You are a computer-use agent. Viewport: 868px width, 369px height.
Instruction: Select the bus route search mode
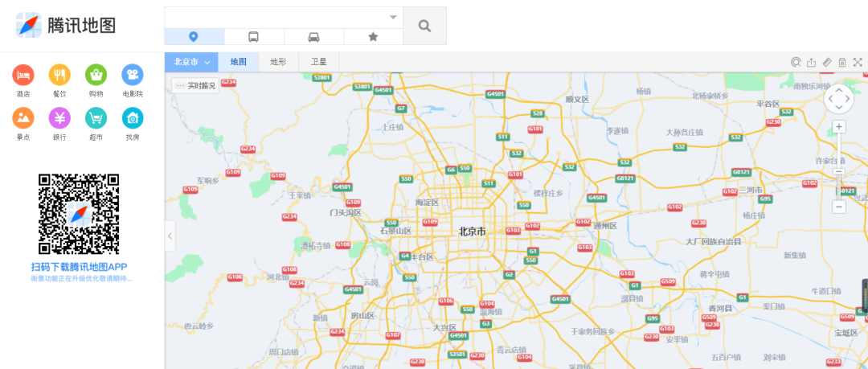pyautogui.click(x=253, y=36)
